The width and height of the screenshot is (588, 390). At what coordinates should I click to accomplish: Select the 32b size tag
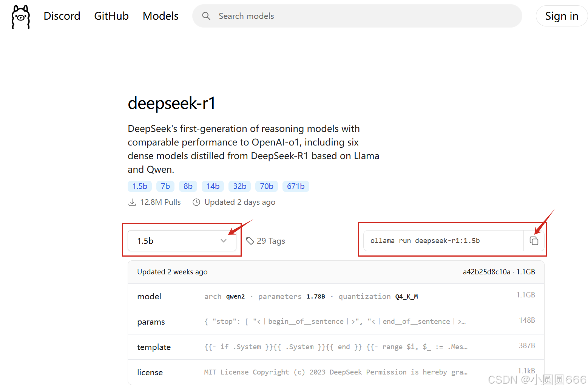240,186
